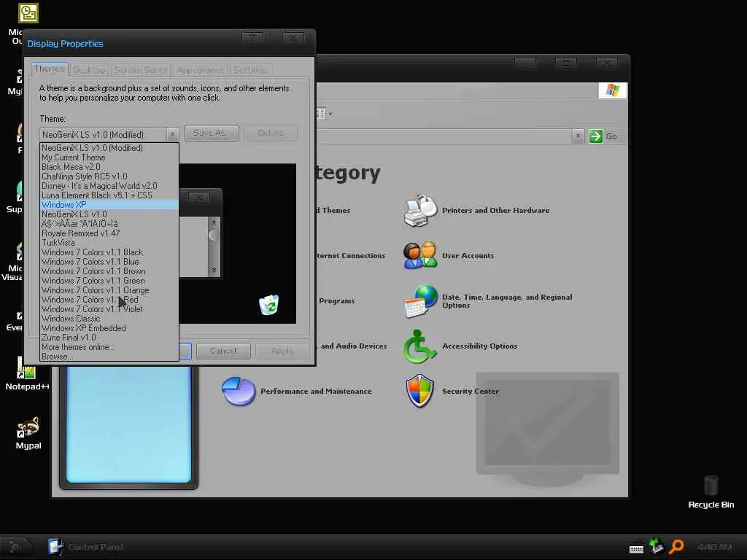Select 'Royale Remixed v1.47' theme
Viewport: 747px width, 560px height.
[109, 233]
